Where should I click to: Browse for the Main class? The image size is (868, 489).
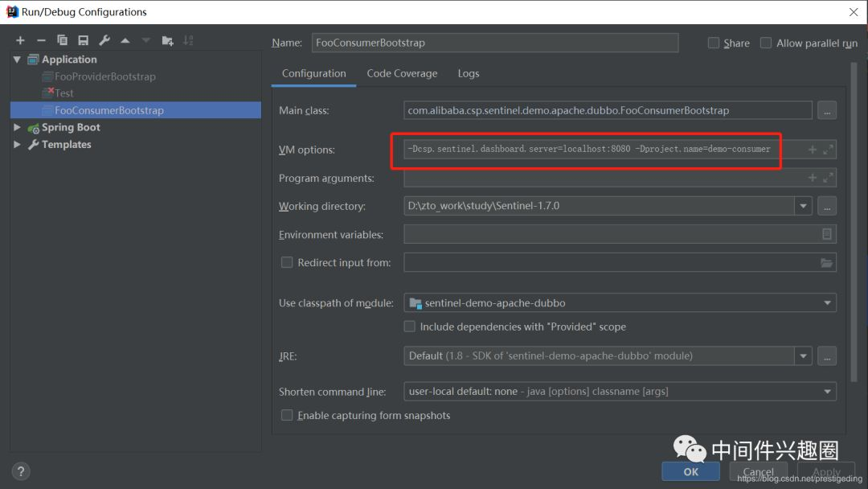[826, 111]
